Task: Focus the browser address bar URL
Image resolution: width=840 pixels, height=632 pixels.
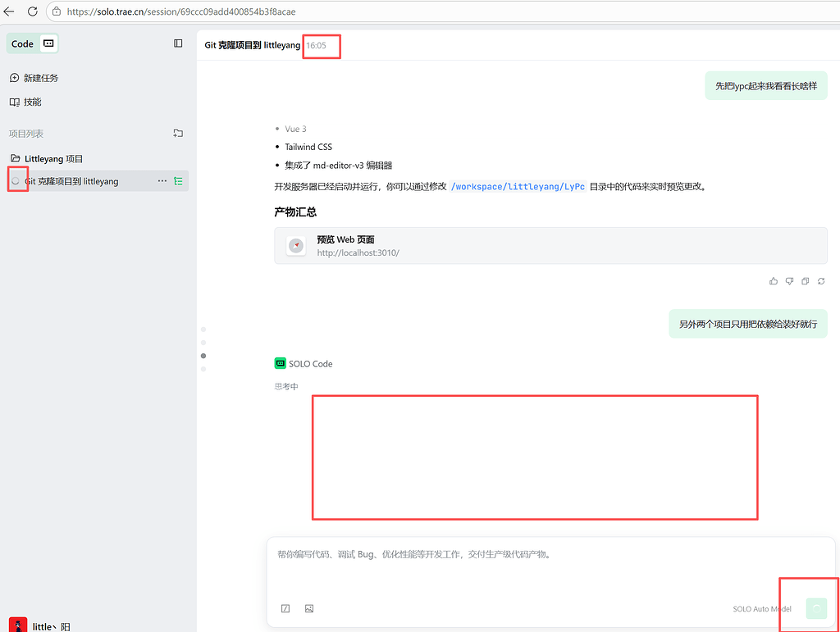Action: [x=181, y=11]
